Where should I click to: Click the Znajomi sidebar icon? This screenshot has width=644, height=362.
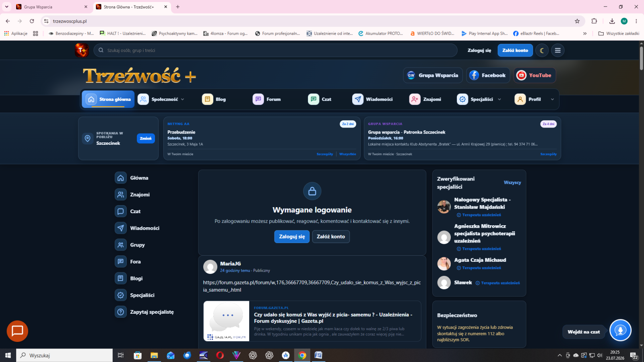121,195
